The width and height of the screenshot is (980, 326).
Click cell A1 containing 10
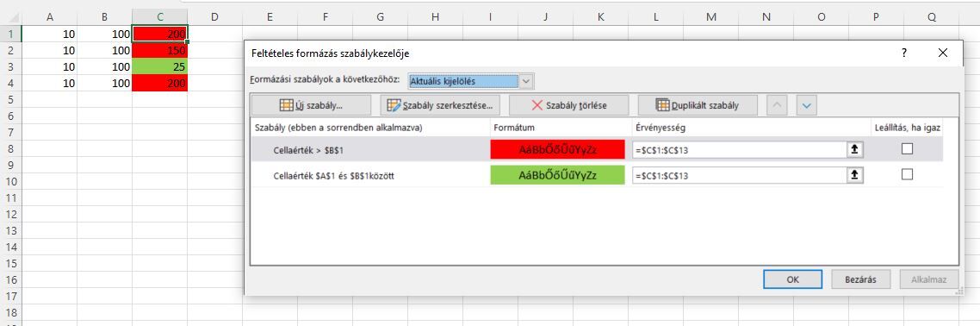pyautogui.click(x=49, y=34)
